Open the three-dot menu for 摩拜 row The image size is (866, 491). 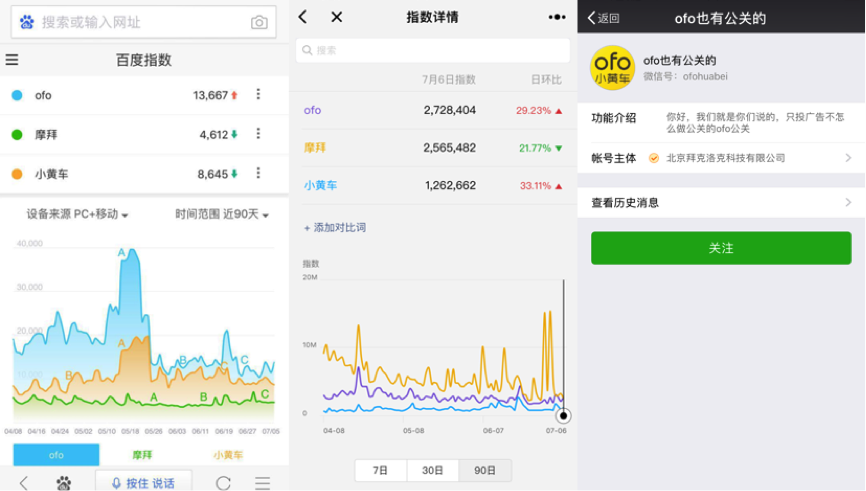point(258,134)
